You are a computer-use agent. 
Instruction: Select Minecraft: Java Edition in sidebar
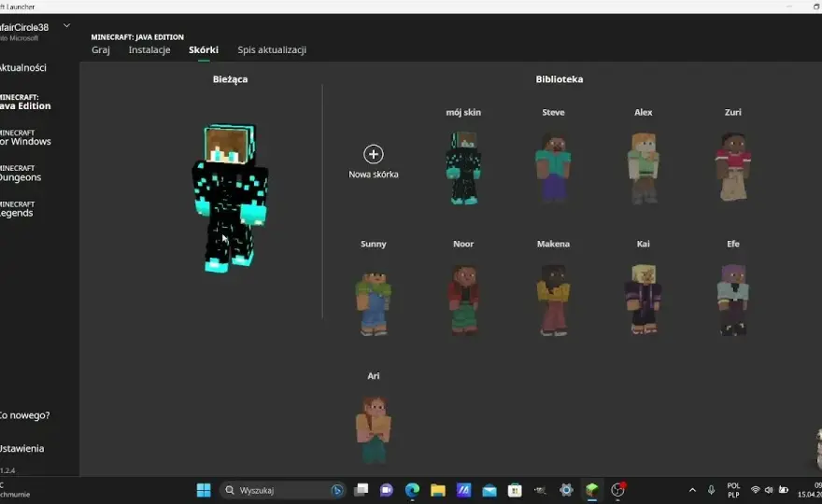[x=25, y=102]
